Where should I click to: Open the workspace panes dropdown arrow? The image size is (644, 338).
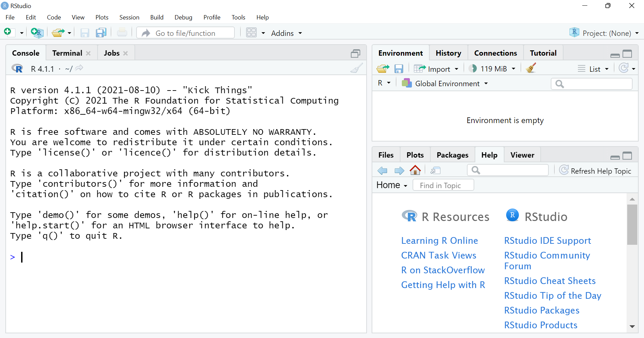pyautogui.click(x=263, y=33)
